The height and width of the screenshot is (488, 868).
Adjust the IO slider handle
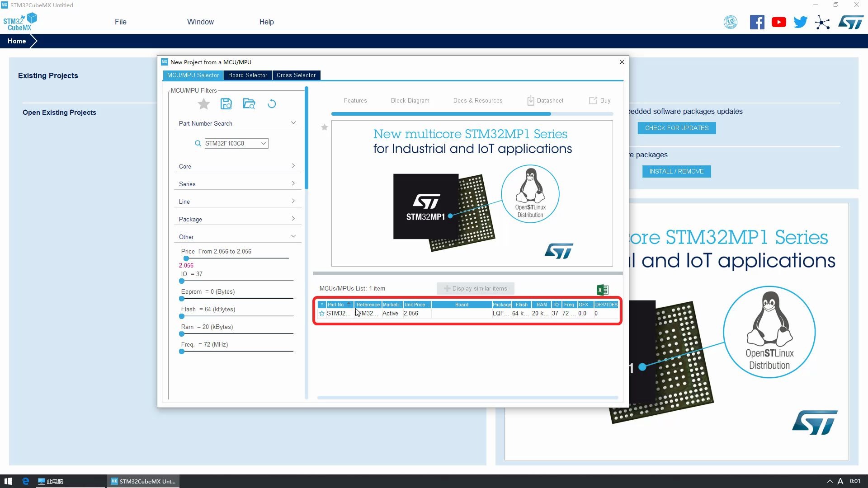[182, 281]
